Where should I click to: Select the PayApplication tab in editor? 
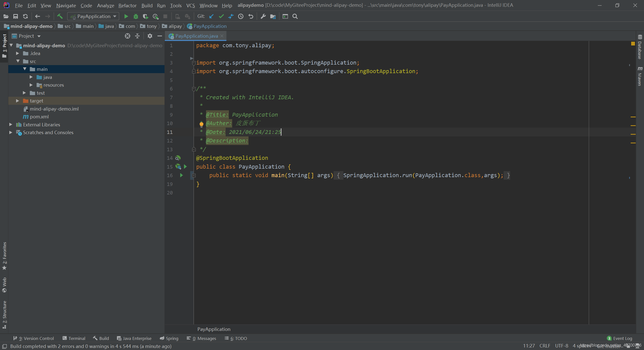point(196,36)
